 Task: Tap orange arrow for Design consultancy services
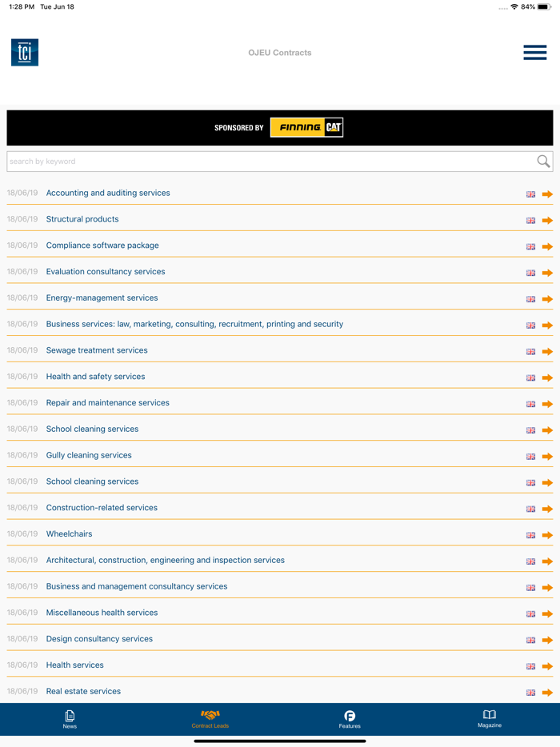(x=547, y=639)
